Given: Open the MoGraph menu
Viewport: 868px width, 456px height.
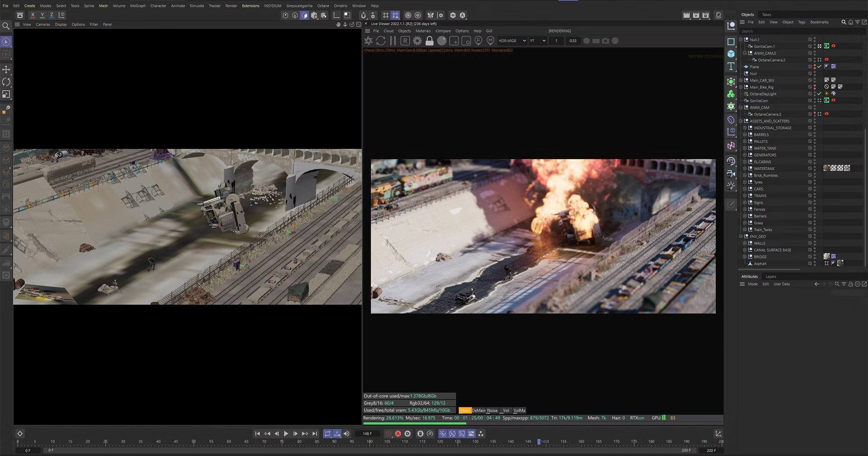Looking at the screenshot, I should coord(138,6).
